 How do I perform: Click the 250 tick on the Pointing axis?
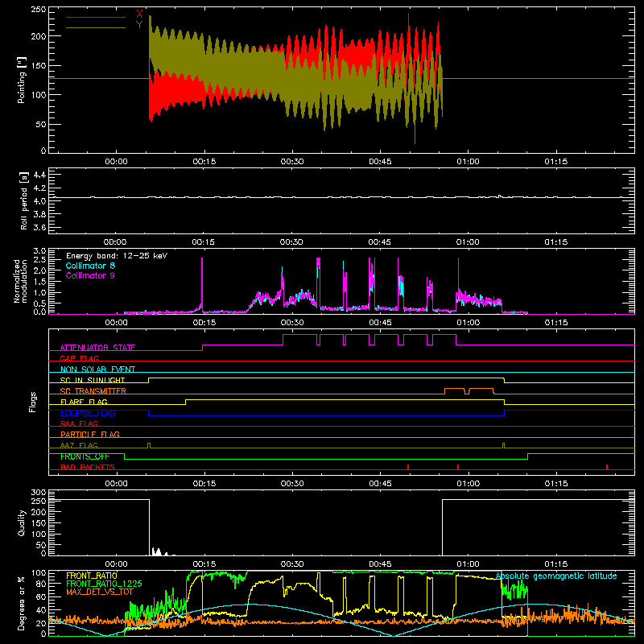[x=38, y=9]
